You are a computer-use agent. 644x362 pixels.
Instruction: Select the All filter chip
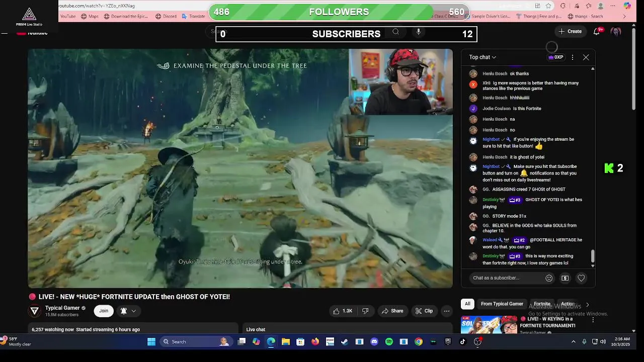[x=467, y=304]
